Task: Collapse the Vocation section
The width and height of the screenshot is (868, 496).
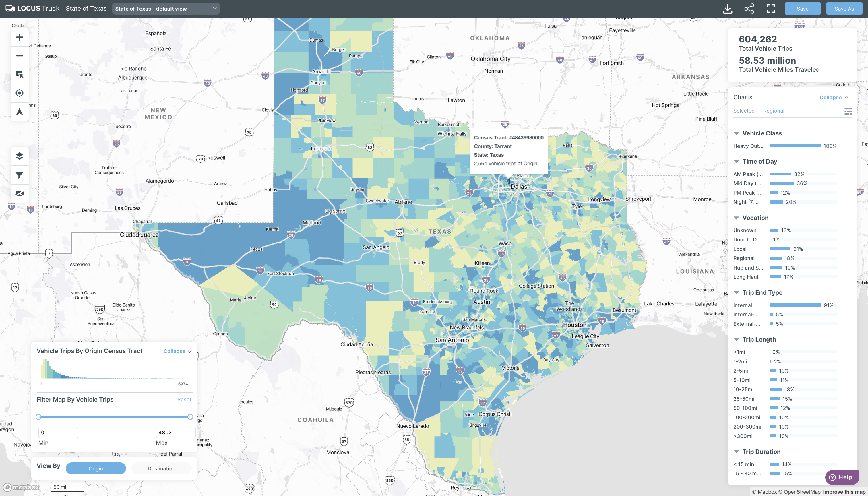Action: (x=736, y=218)
